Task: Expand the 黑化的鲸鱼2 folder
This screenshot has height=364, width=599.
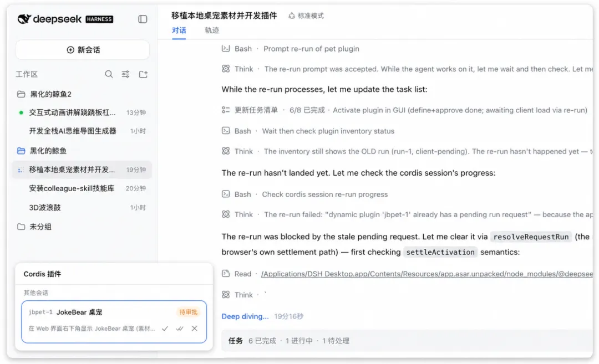Action: coord(83,94)
